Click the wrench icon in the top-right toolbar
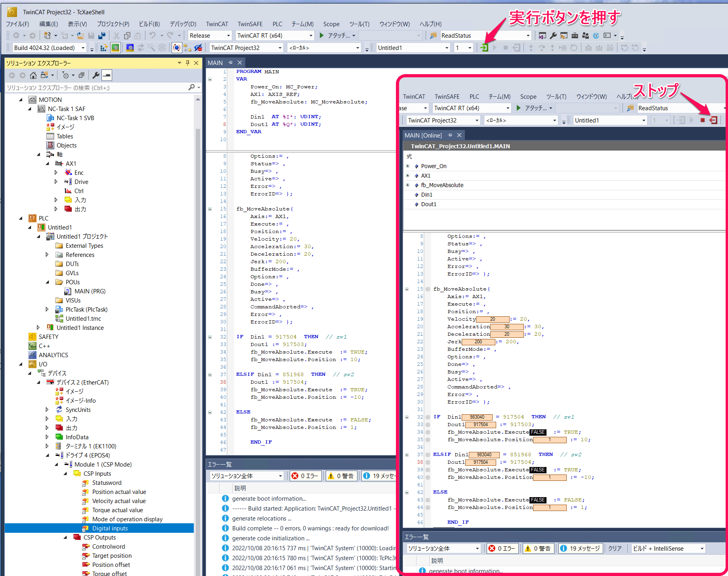The height and width of the screenshot is (576, 728). 553,36
